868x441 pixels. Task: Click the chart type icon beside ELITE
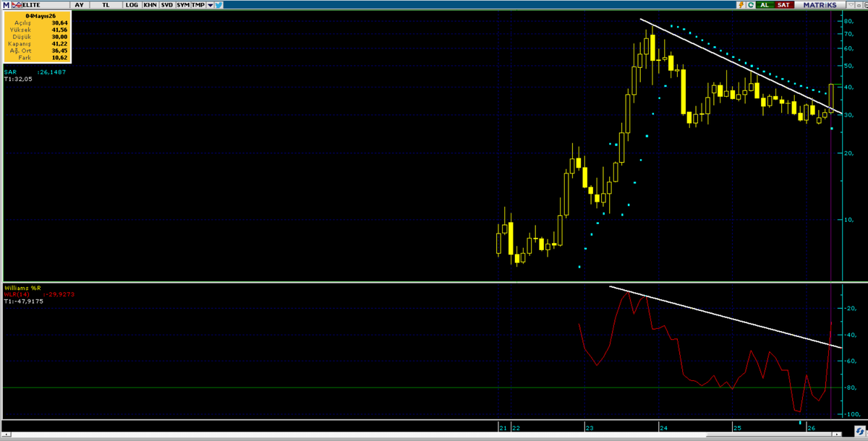(x=16, y=5)
